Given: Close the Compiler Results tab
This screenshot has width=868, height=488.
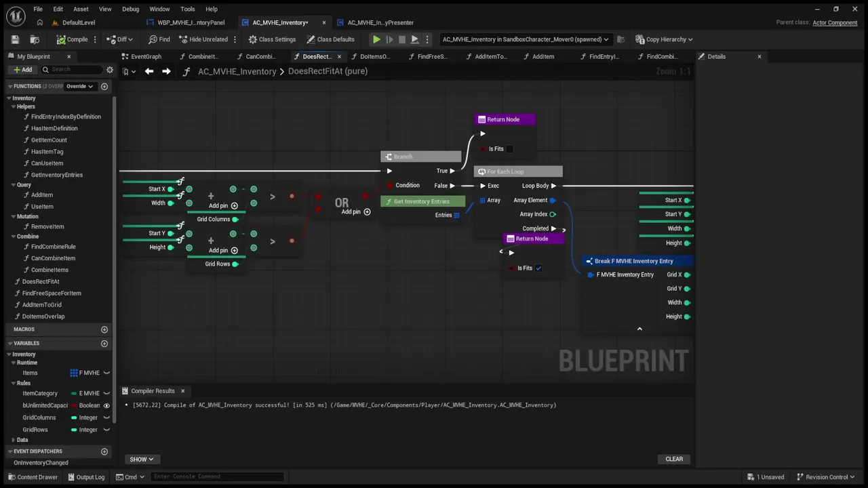Looking at the screenshot, I should [x=182, y=391].
